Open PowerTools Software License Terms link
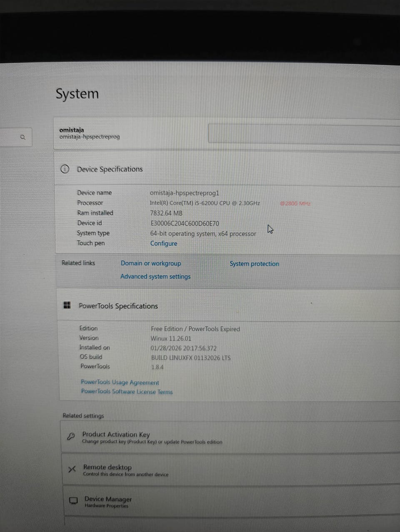 click(127, 392)
